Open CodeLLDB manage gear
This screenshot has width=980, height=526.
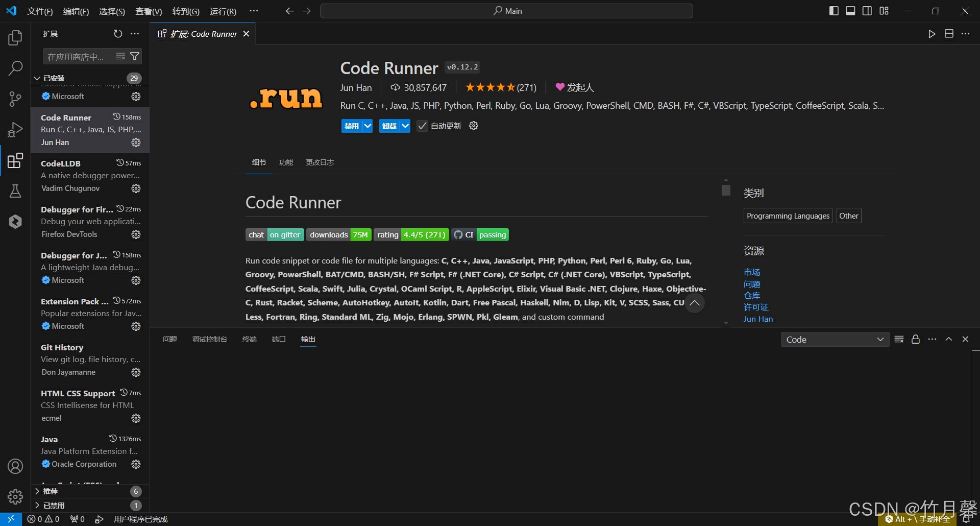136,188
